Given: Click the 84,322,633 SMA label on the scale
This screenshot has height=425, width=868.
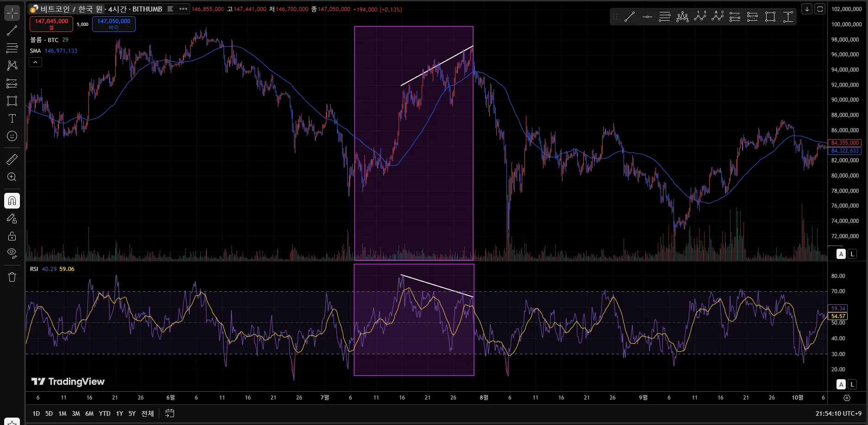Looking at the screenshot, I should 845,151.
